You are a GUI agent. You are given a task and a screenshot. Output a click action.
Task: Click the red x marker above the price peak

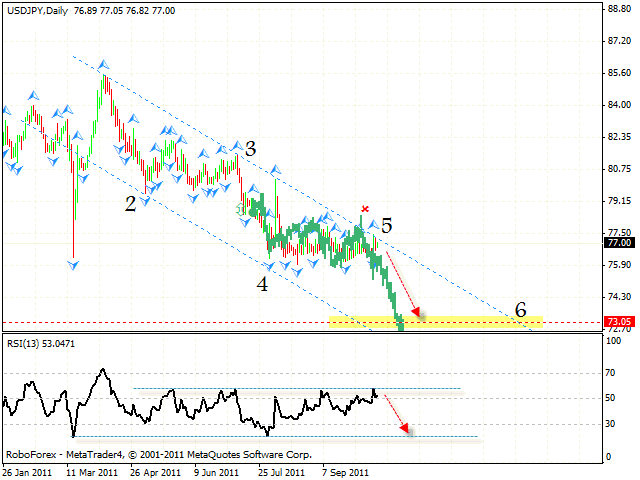[x=365, y=209]
